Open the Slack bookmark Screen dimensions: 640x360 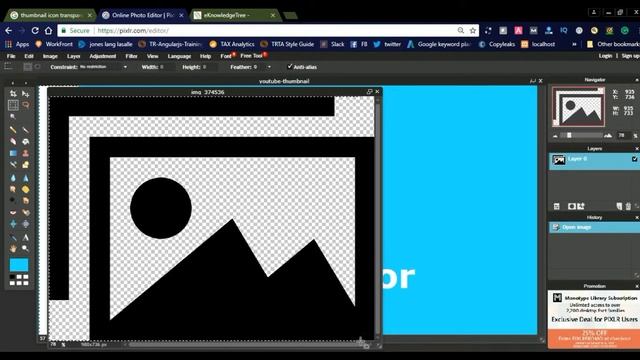click(333, 44)
